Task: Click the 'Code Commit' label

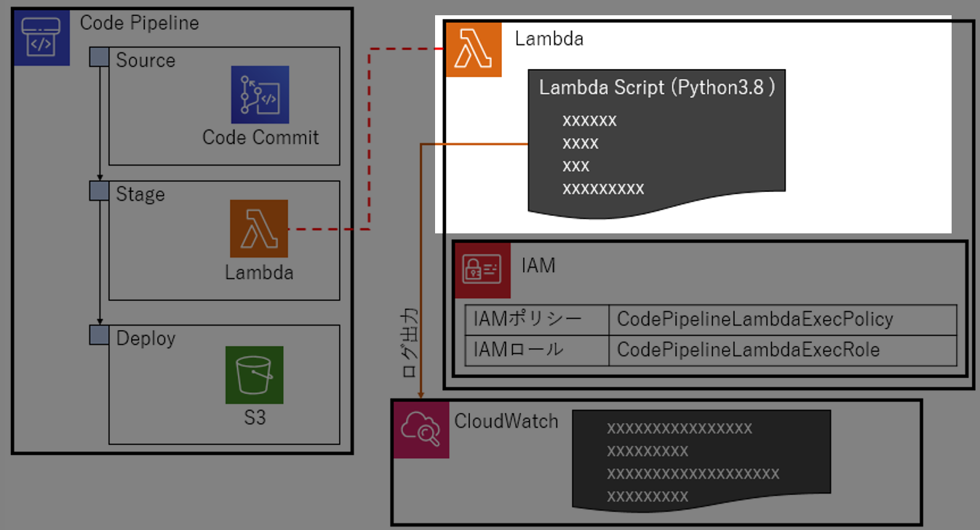Action: tap(260, 137)
